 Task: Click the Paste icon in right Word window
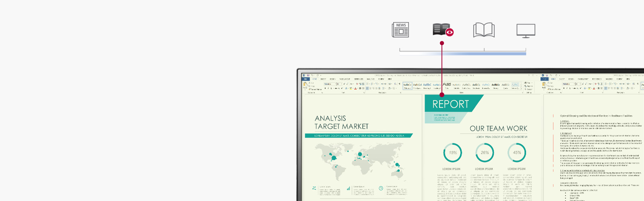coord(544,85)
